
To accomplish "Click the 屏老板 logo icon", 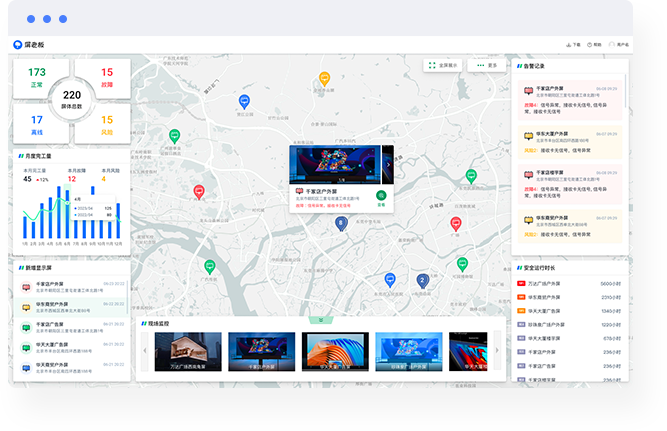I will tap(18, 45).
